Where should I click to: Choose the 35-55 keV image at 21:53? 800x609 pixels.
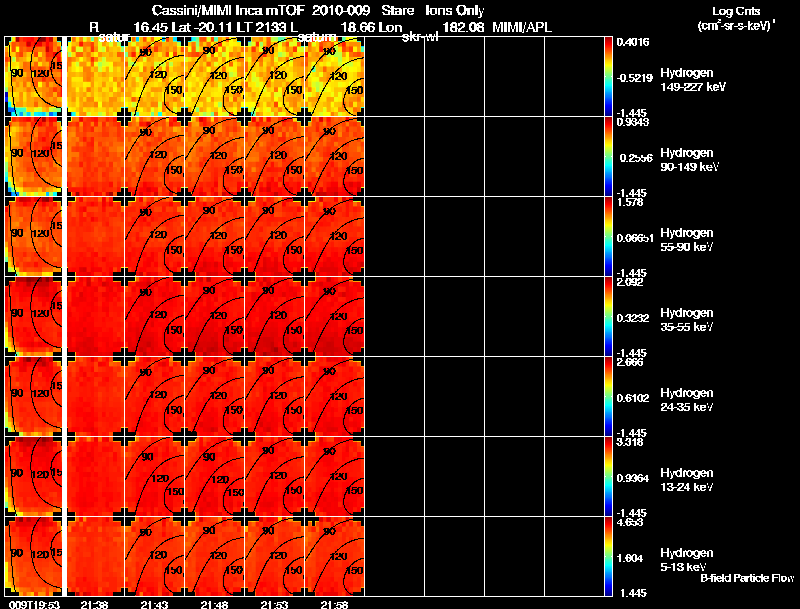[274, 317]
